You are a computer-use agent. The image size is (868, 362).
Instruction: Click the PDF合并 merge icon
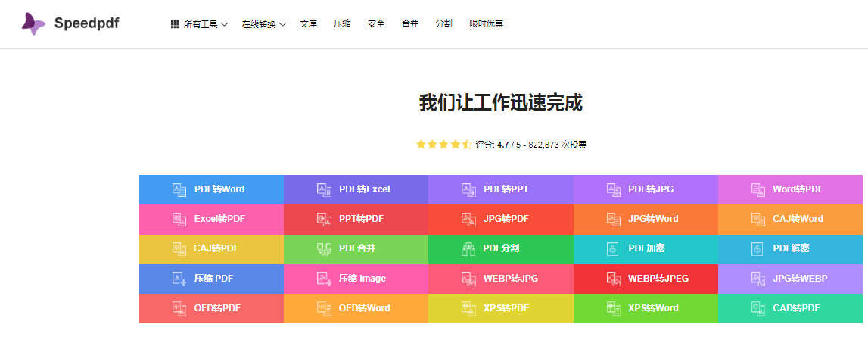click(324, 249)
